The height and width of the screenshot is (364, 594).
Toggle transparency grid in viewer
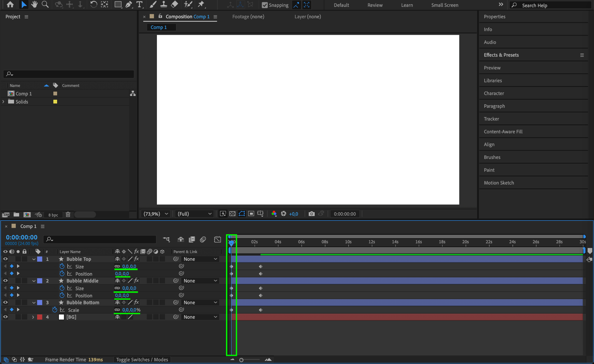point(232,214)
